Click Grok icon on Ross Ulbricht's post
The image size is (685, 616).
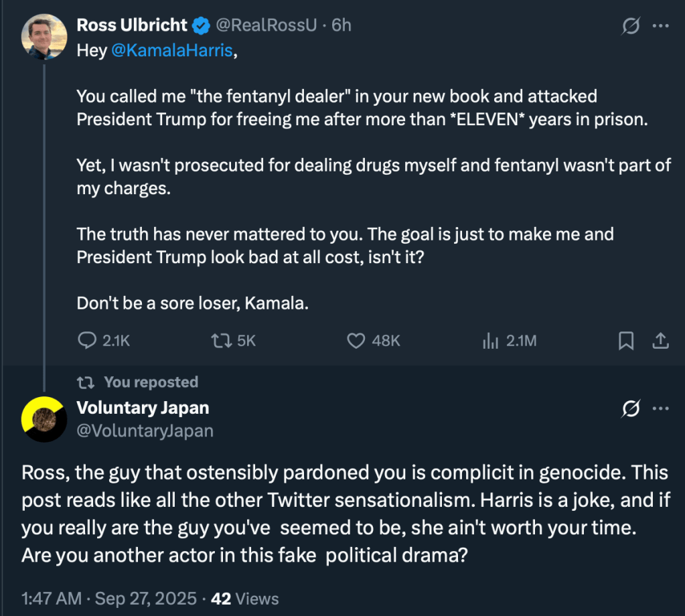[x=631, y=25]
